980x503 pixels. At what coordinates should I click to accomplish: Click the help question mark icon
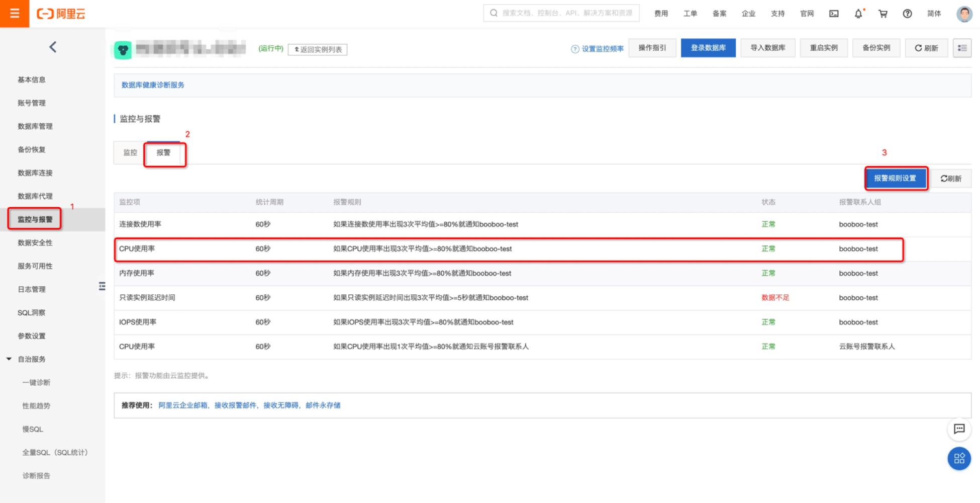(x=907, y=14)
